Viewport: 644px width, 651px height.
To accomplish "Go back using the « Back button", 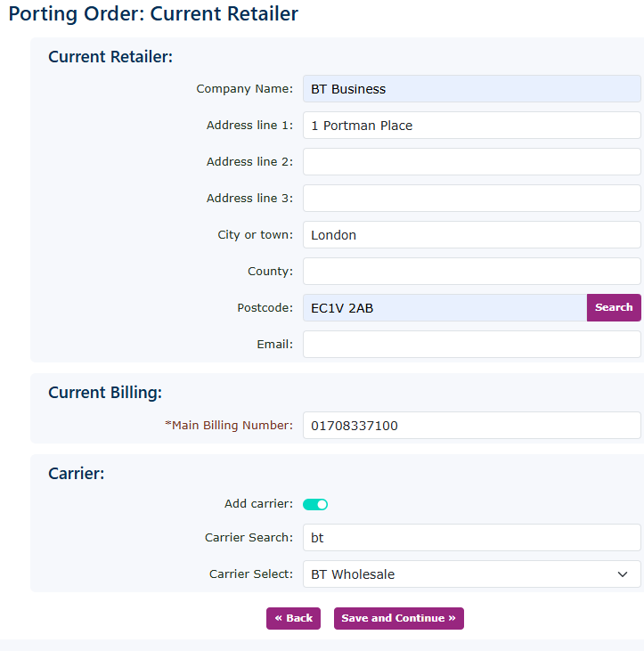I will click(293, 618).
